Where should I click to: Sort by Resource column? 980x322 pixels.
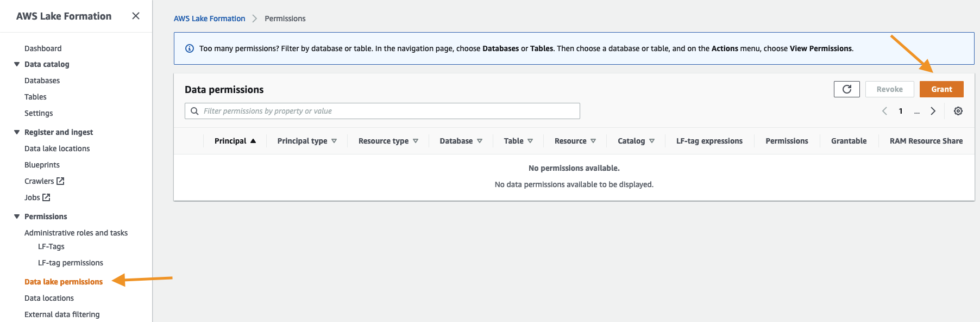click(575, 141)
